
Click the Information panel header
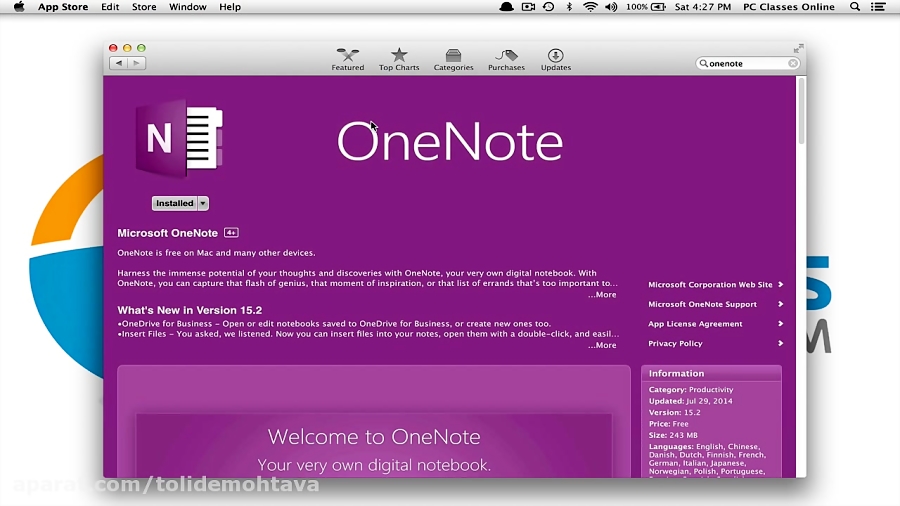click(x=711, y=373)
